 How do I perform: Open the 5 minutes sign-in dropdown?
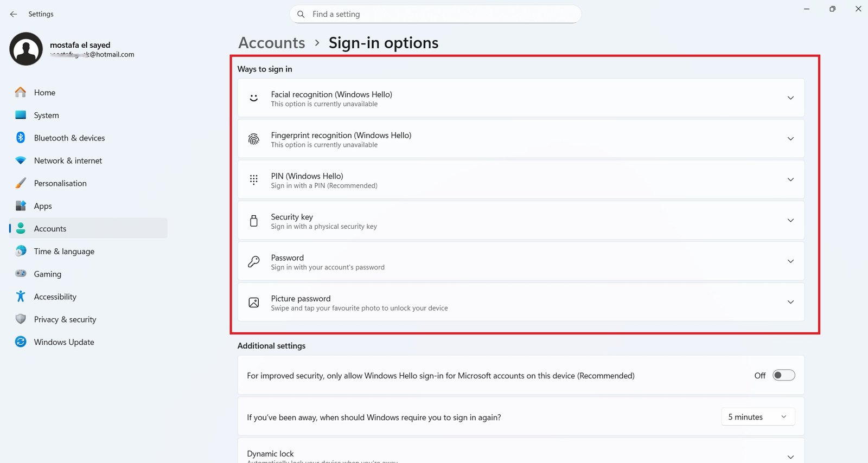click(x=758, y=417)
